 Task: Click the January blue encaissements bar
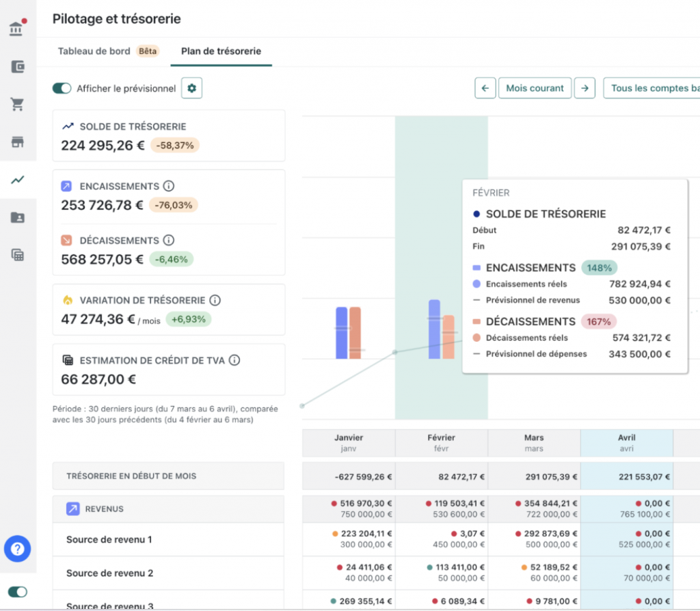point(341,333)
